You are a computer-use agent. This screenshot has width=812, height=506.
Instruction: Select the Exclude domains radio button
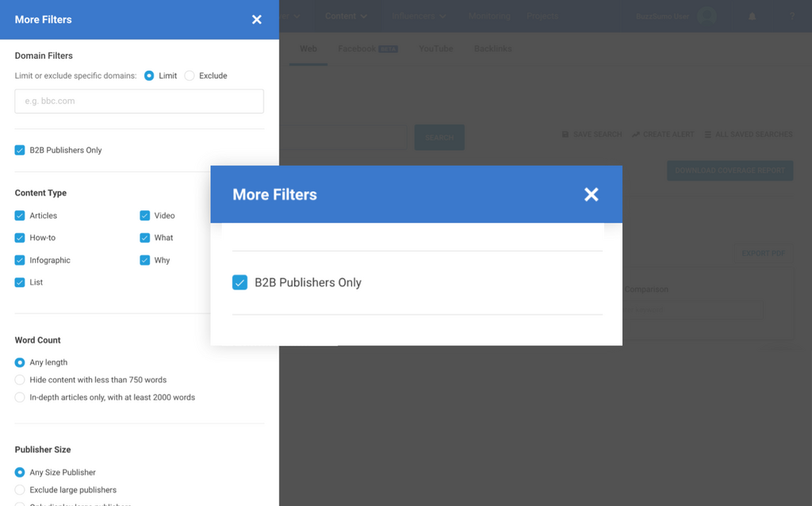tap(190, 76)
